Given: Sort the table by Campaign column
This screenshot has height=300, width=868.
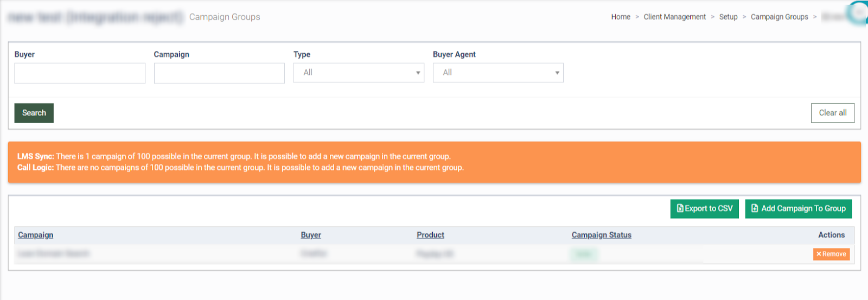Looking at the screenshot, I should point(36,235).
